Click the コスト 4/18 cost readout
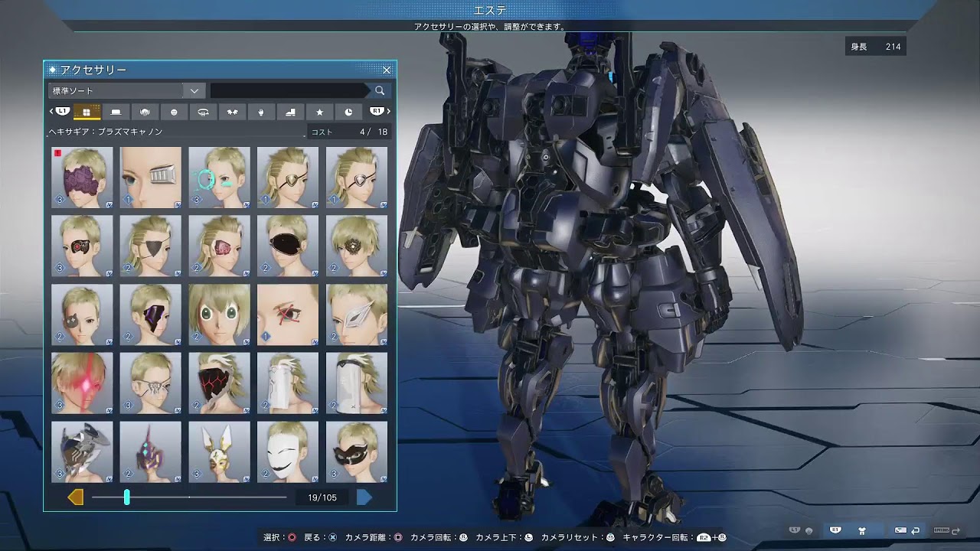This screenshot has height=551, width=980. pos(349,132)
